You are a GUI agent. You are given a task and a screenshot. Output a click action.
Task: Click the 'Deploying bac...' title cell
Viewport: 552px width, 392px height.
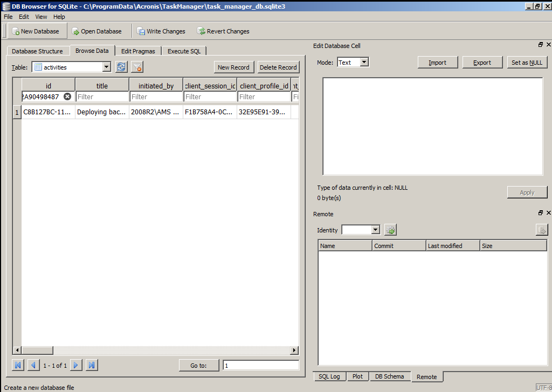click(x=102, y=112)
